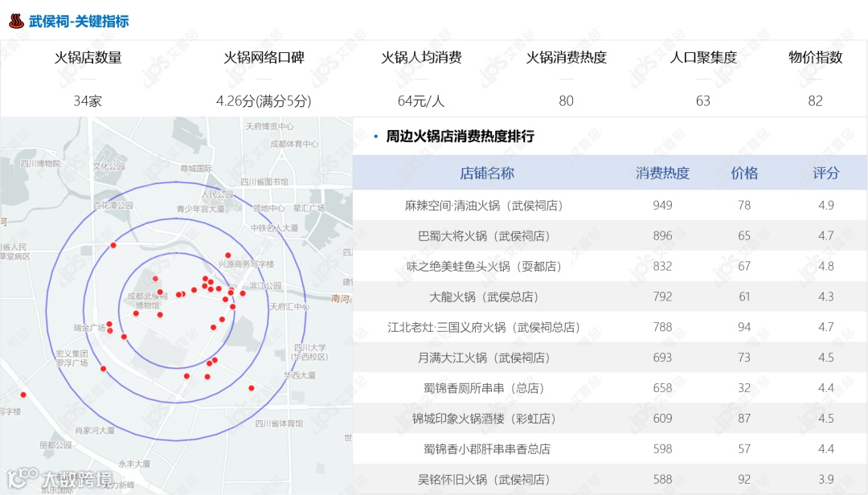Click the rating 4.9 in 麻辣空间 row
This screenshot has width=868, height=495.
826,206
